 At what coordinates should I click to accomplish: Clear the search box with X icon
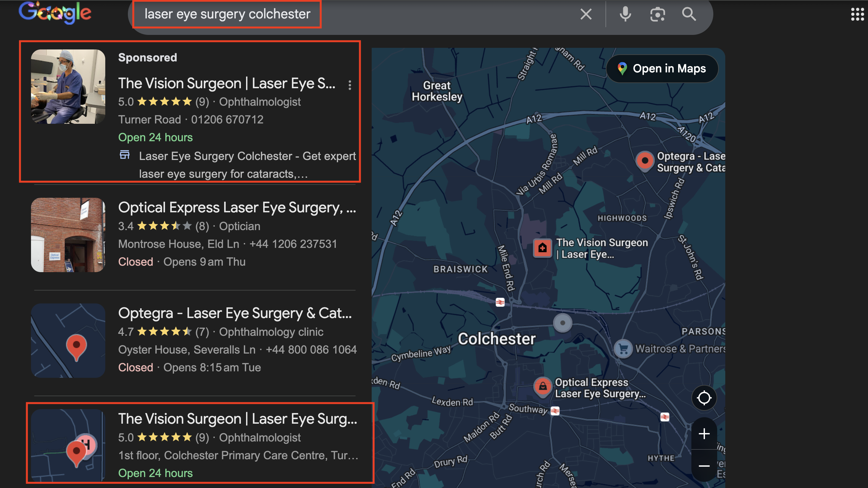pyautogui.click(x=586, y=14)
